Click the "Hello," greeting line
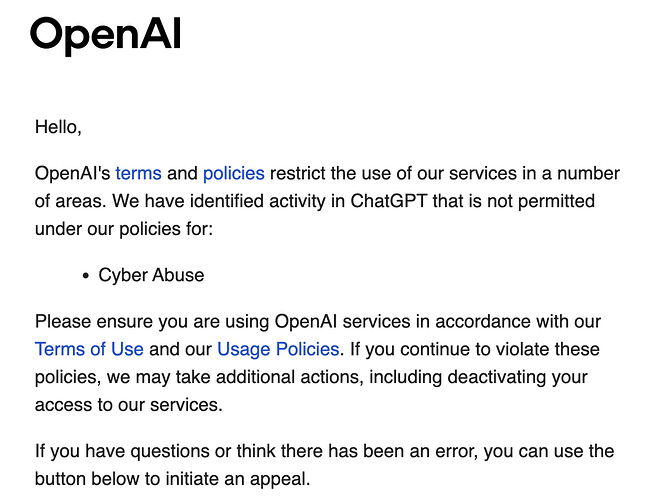The height and width of the screenshot is (500, 652). coord(58,127)
